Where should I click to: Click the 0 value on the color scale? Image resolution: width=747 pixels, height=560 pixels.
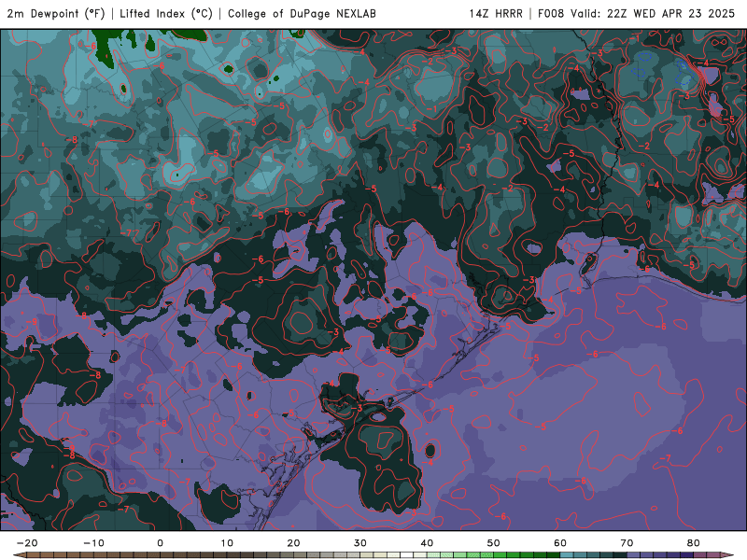[160, 543]
